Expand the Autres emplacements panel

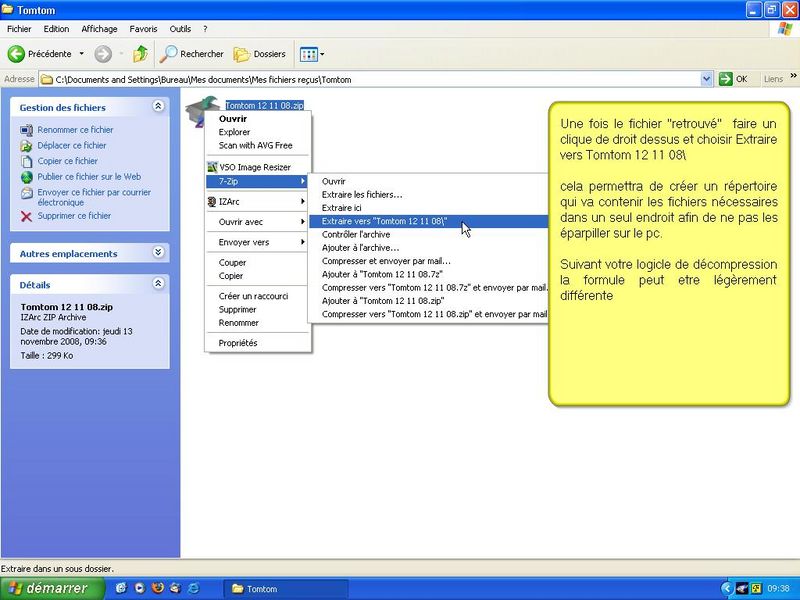click(x=158, y=252)
